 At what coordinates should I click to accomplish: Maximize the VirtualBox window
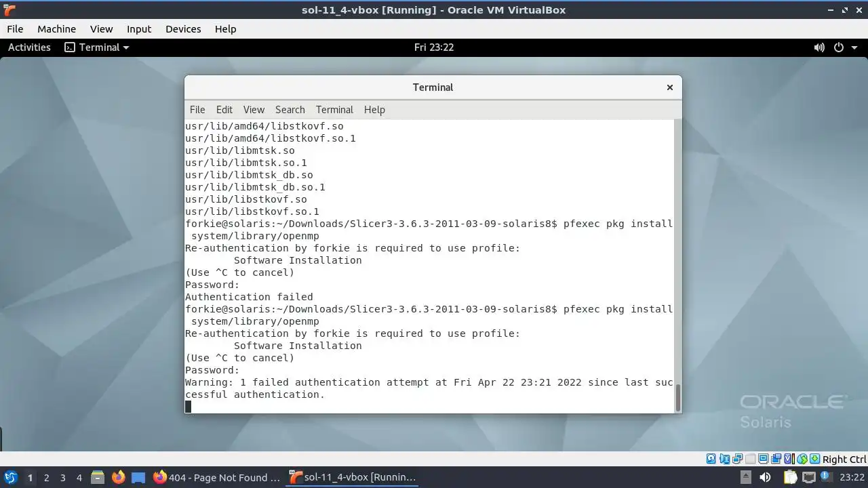pyautogui.click(x=845, y=10)
